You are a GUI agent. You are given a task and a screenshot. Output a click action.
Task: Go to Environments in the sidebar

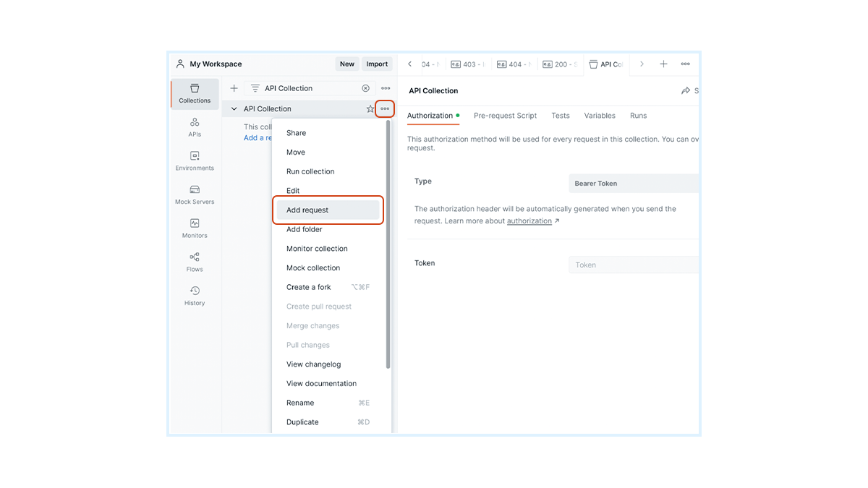point(195,160)
